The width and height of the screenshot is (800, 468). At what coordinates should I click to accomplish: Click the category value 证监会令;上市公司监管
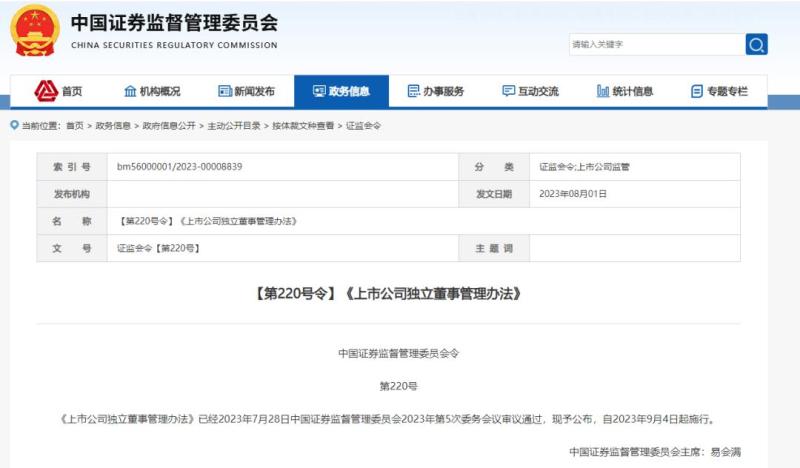(584, 167)
